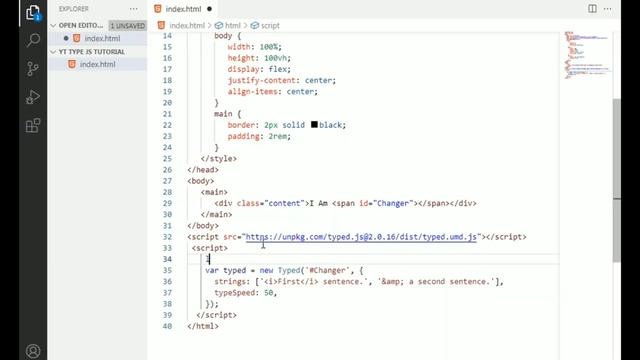The image size is (640, 360).
Task: Click the closing </html> tag
Action: (203, 326)
